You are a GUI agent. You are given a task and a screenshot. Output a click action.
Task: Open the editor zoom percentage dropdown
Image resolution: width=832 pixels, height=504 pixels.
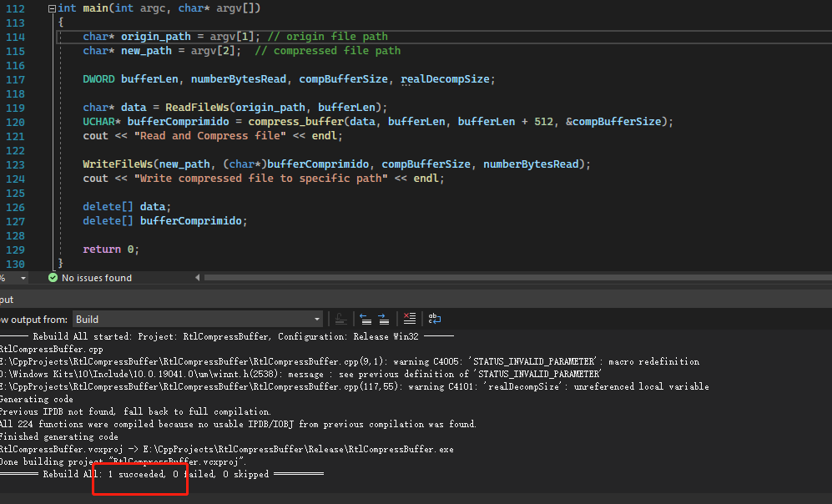(23, 278)
